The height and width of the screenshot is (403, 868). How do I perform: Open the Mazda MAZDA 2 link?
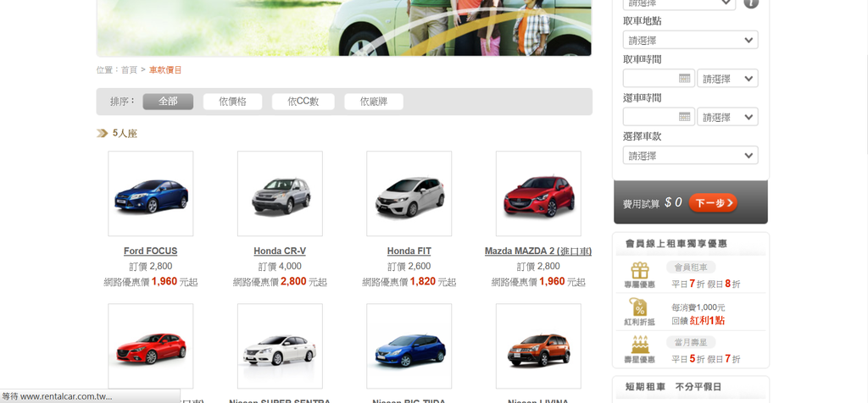538,251
